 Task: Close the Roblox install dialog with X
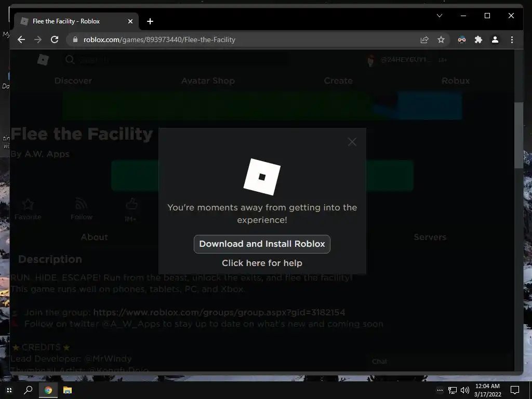click(x=352, y=142)
